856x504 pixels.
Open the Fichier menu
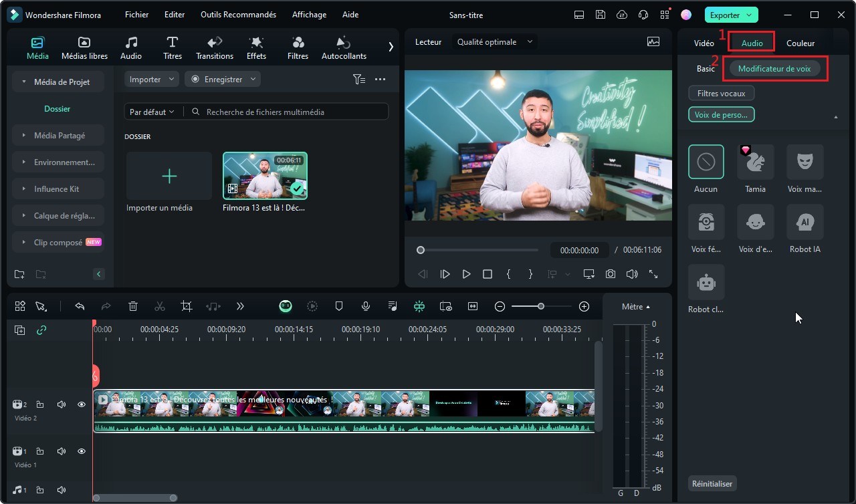tap(136, 15)
